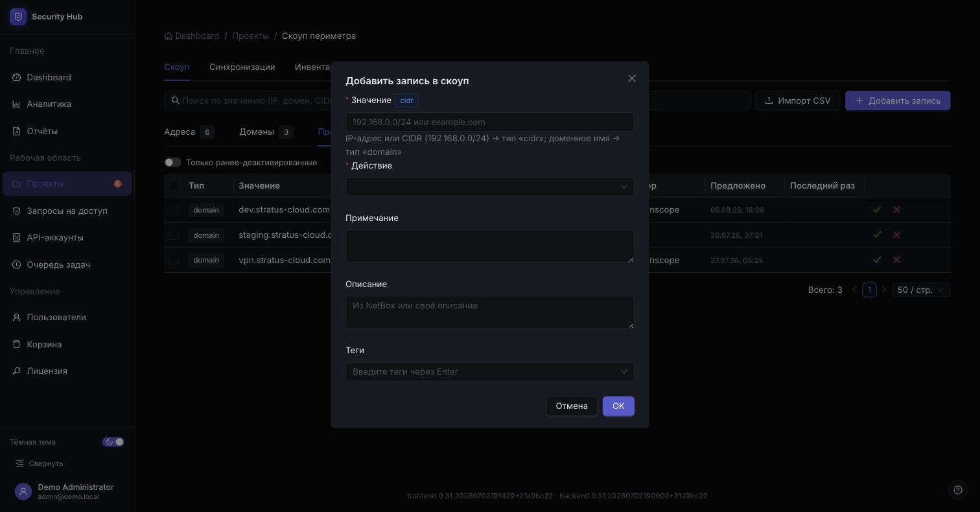Click the Отмена button
980x512 pixels.
click(x=572, y=406)
